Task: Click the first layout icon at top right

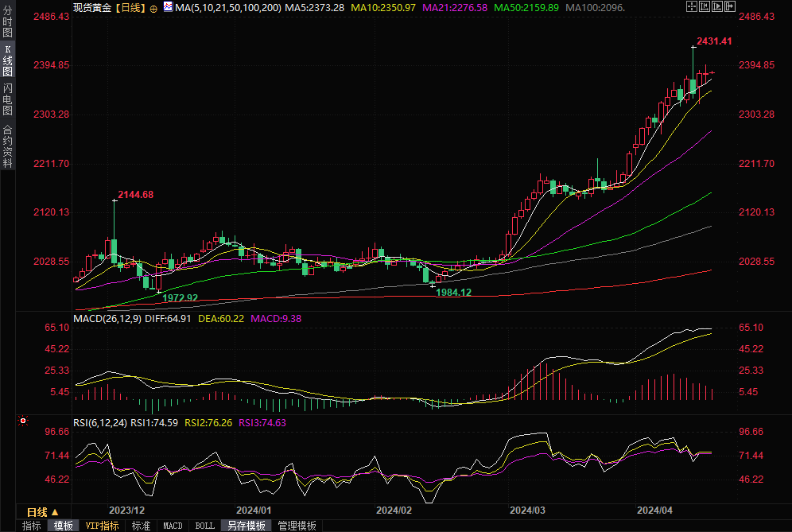Action: 691,6
